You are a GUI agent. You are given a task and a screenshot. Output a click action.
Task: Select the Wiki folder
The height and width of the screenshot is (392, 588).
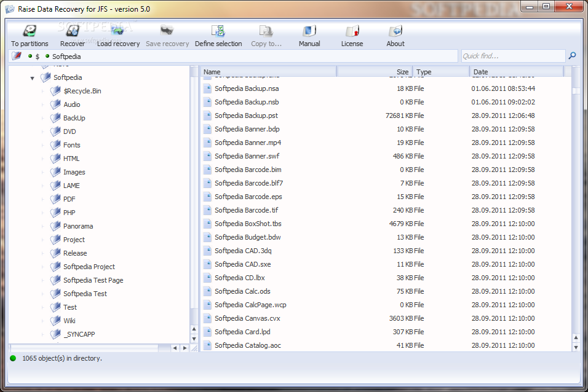tap(70, 321)
